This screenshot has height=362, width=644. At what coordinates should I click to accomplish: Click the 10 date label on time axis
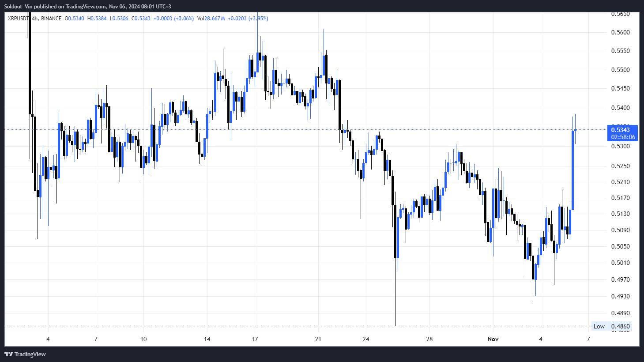point(143,339)
